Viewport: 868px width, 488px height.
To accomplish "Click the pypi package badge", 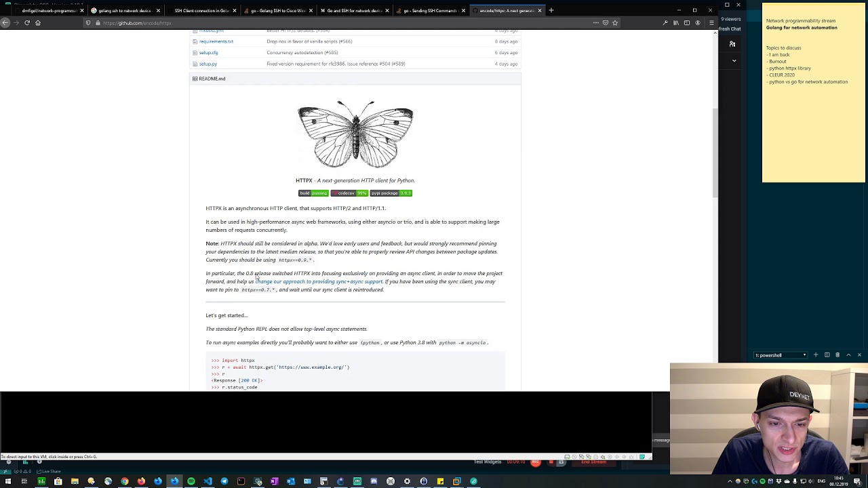I will (391, 193).
